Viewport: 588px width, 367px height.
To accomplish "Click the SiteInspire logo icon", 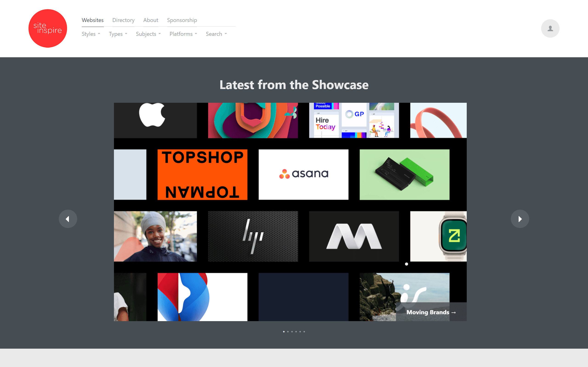I will [x=48, y=28].
